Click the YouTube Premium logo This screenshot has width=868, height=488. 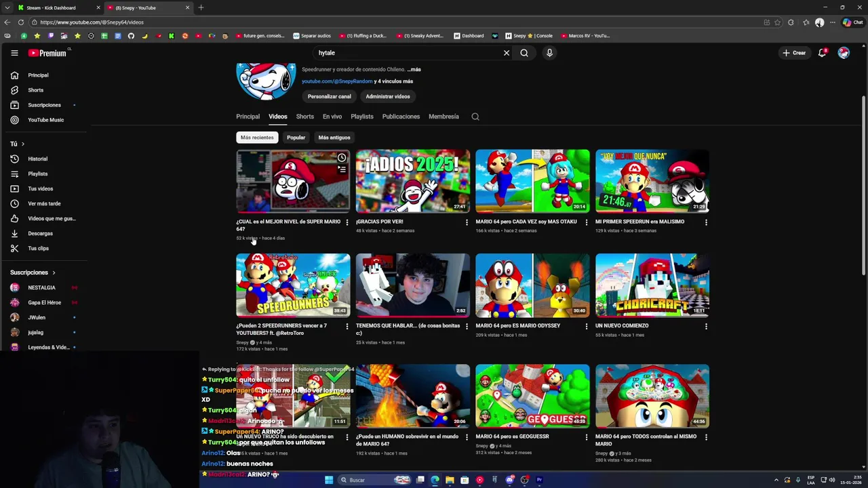pos(47,53)
